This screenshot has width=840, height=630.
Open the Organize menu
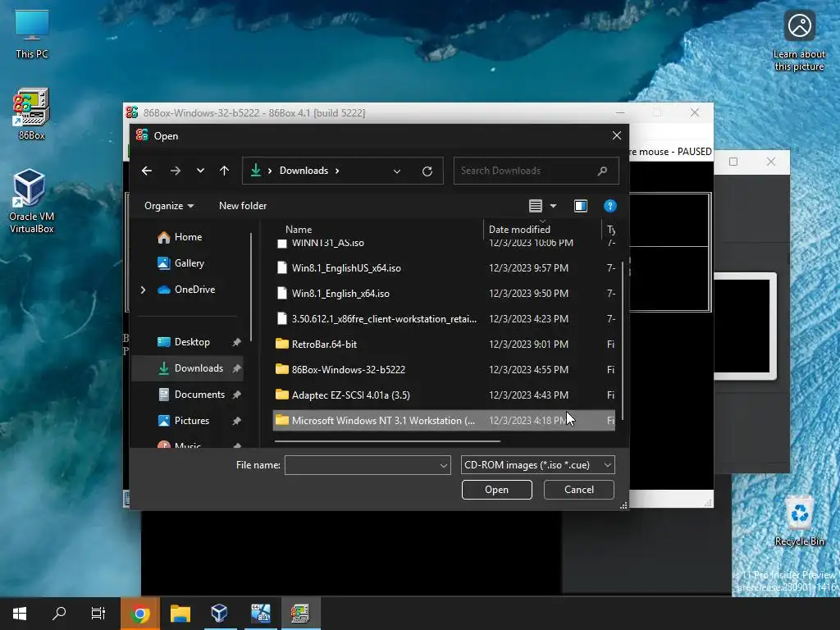point(169,206)
